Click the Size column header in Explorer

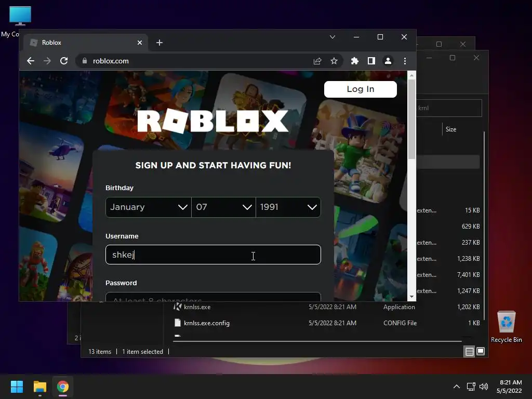[x=450, y=129]
